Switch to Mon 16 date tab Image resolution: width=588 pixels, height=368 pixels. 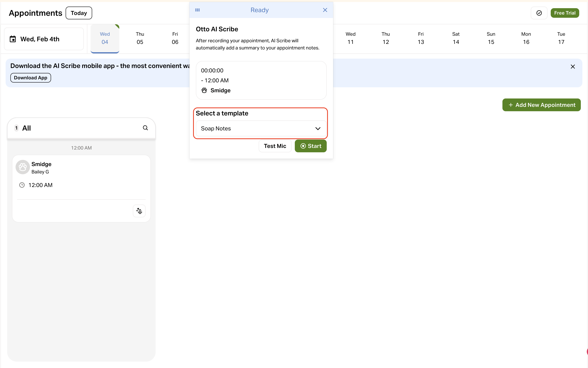[x=526, y=38]
